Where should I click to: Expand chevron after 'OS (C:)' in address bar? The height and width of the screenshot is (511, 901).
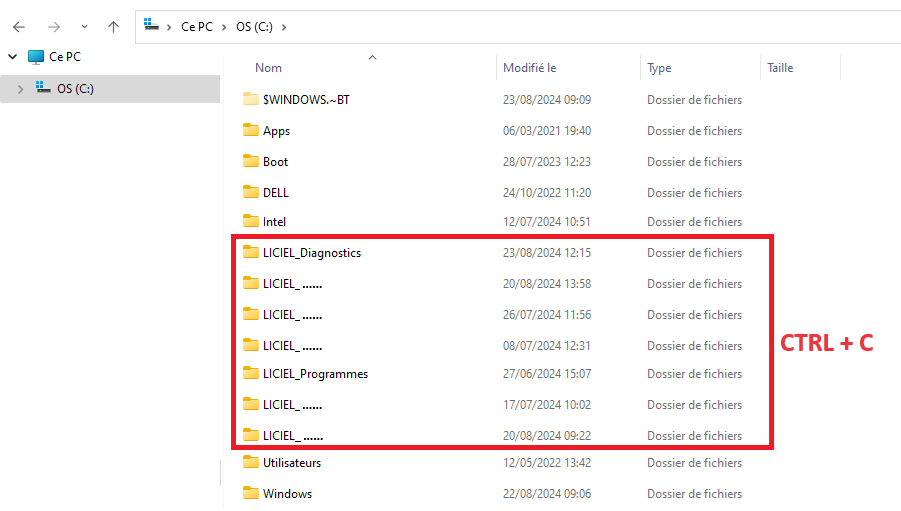(284, 27)
